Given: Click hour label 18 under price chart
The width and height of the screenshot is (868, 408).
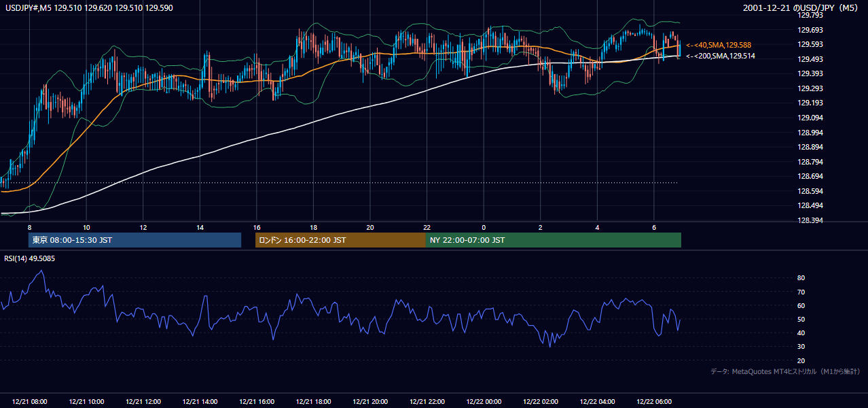Looking at the screenshot, I should click(x=313, y=227).
